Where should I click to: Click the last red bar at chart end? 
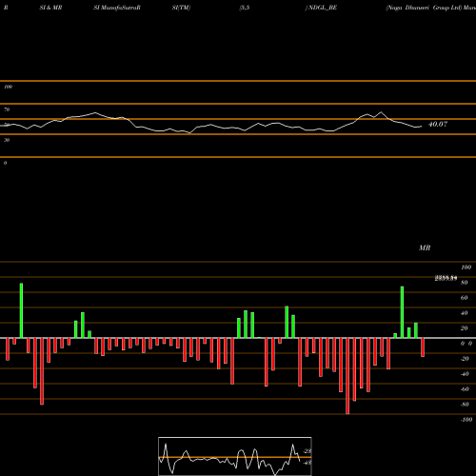[423, 347]
